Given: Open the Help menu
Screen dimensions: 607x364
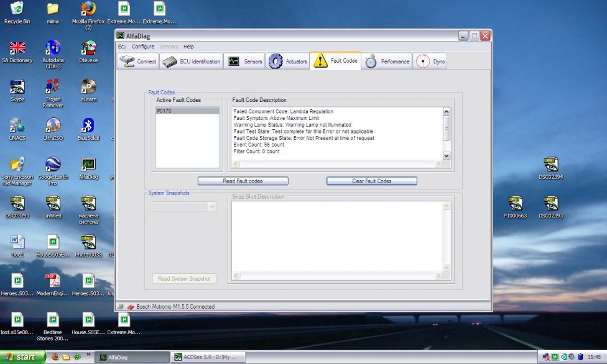Looking at the screenshot, I should tap(188, 47).
